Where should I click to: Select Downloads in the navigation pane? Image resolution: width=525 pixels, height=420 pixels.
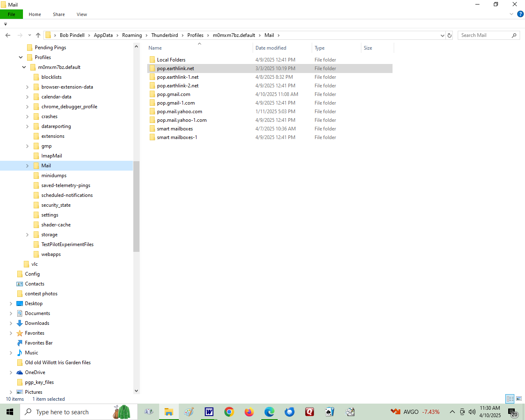click(37, 323)
